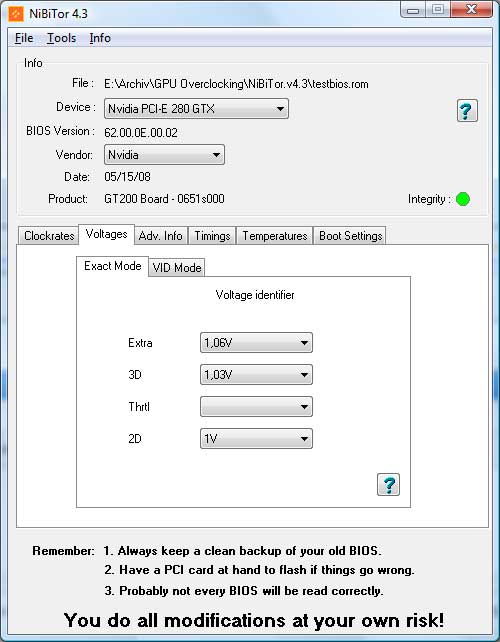This screenshot has height=642, width=500.
Task: Click the green Integrity indicator
Action: pos(463,199)
